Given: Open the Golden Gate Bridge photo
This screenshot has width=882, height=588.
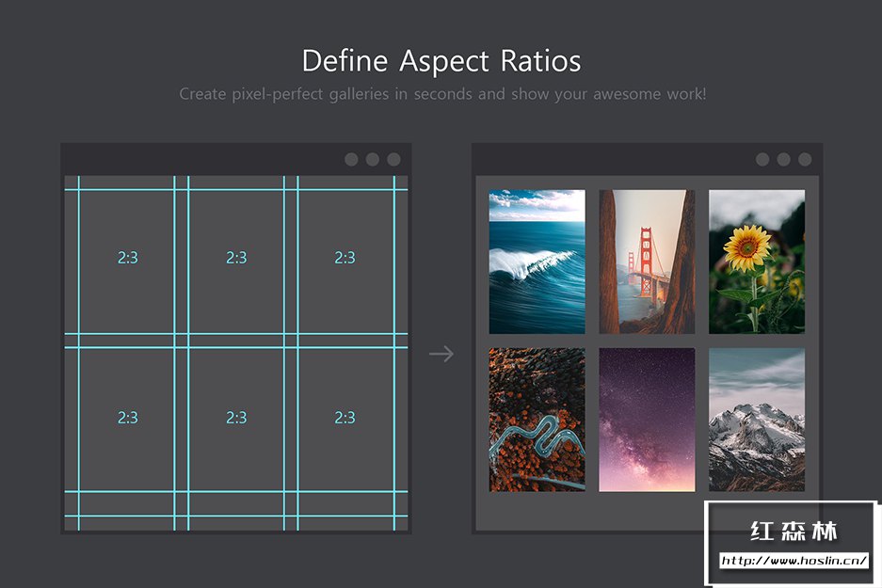Looking at the screenshot, I should point(647,262).
